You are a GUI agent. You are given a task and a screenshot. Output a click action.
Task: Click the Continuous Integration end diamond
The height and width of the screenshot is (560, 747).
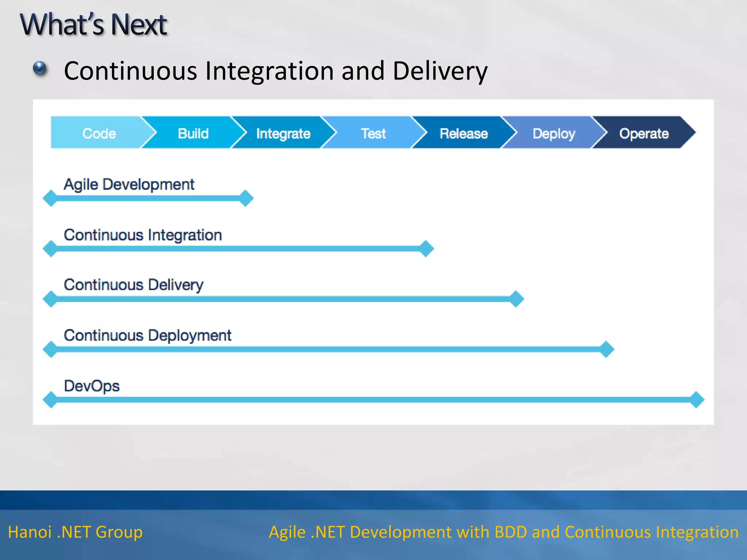point(426,249)
